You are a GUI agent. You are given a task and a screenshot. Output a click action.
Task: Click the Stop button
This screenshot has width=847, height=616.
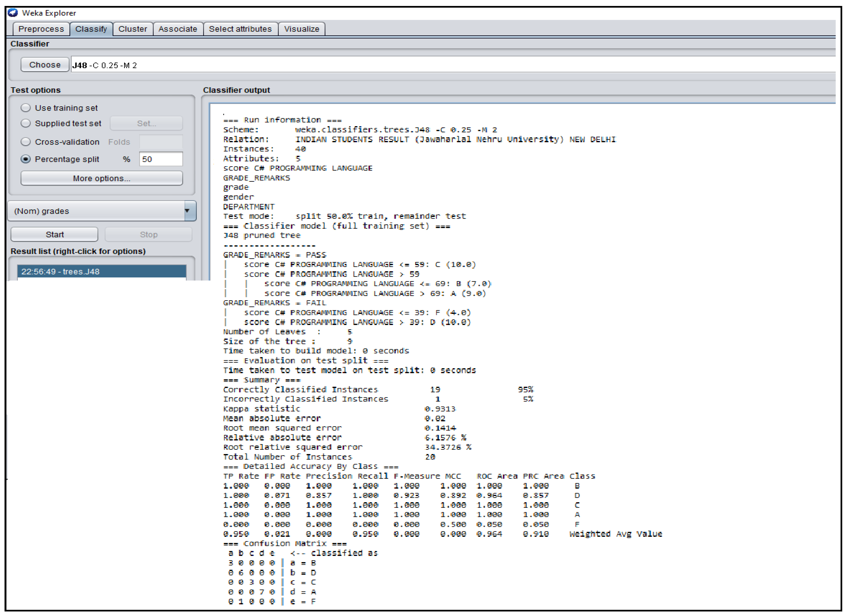point(149,234)
